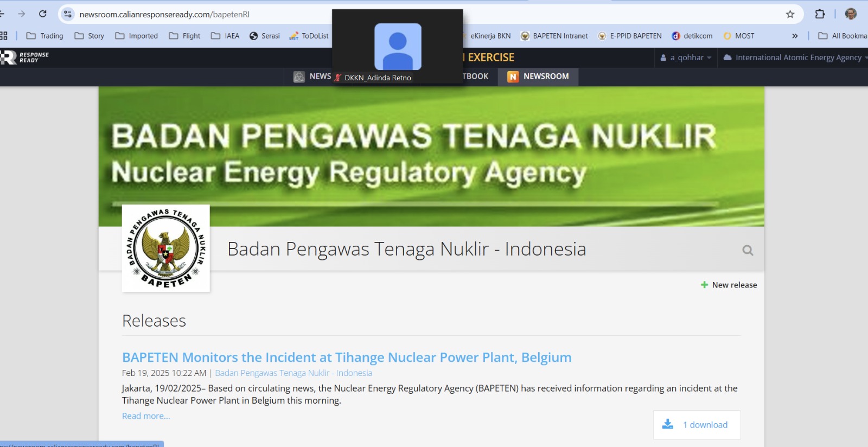868x447 pixels.
Task: Open the Flight bookmark folder
Action: (184, 36)
